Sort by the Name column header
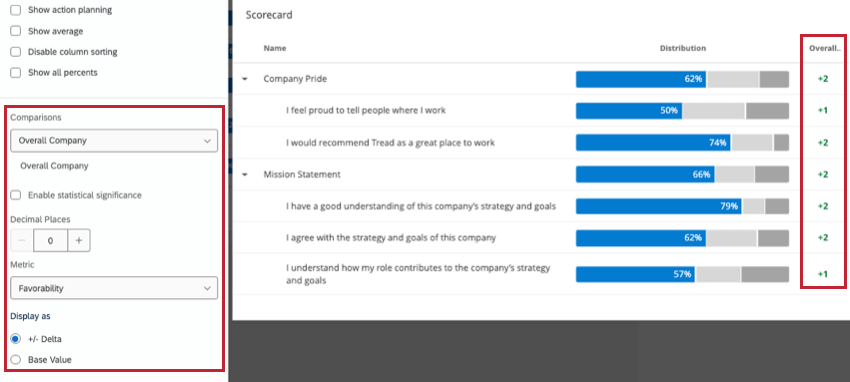Image resolution: width=850 pixels, height=382 pixels. pos(275,48)
